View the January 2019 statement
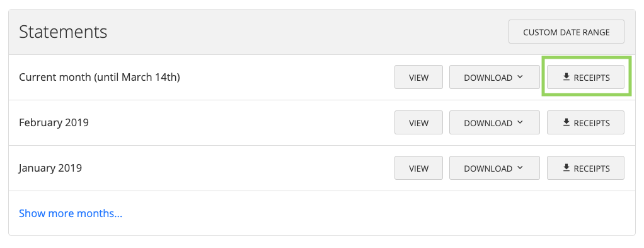This screenshot has height=248, width=644. point(418,168)
